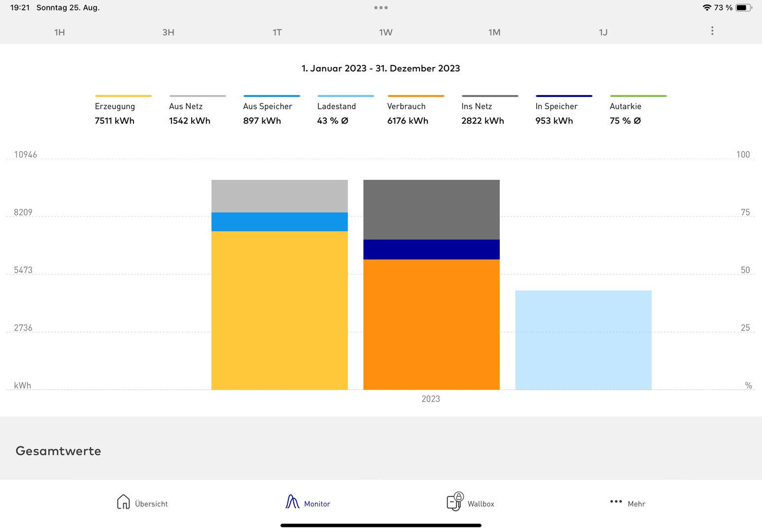Click the 75 % Ø Autarkie value
The height and width of the screenshot is (532, 762).
point(625,121)
